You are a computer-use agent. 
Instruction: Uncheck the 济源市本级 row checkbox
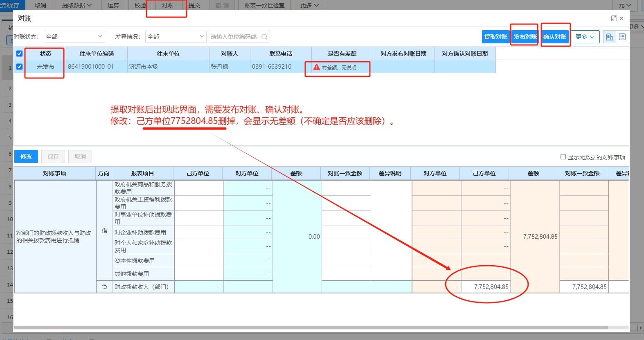point(19,67)
